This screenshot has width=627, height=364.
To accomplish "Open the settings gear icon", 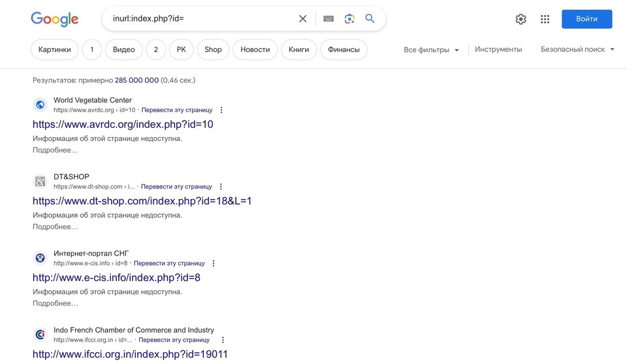I will (x=521, y=19).
